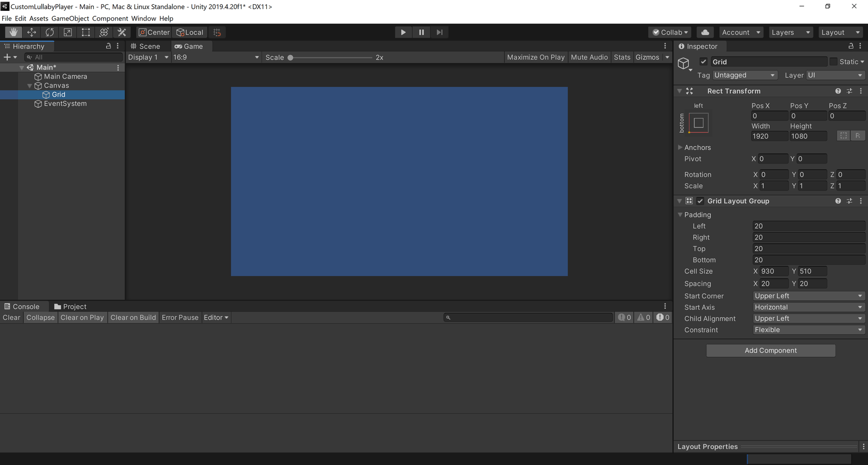
Task: Open the cloud services icon
Action: pos(705,33)
